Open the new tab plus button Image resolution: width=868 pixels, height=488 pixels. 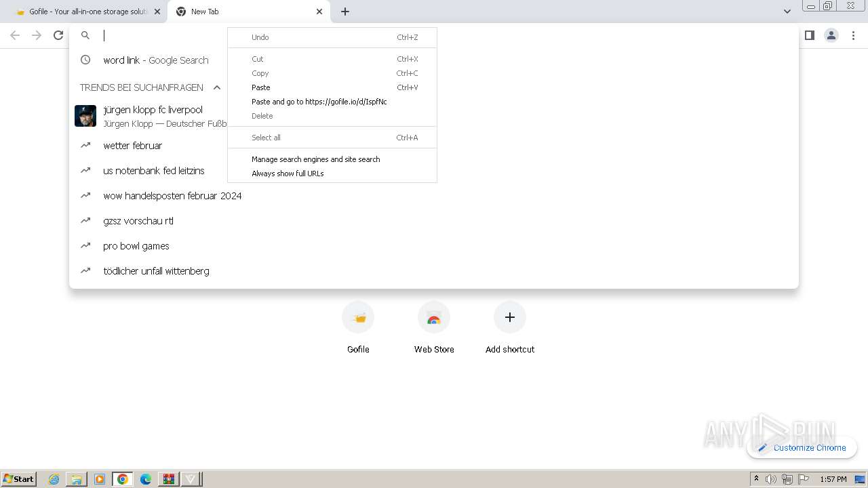tap(345, 12)
